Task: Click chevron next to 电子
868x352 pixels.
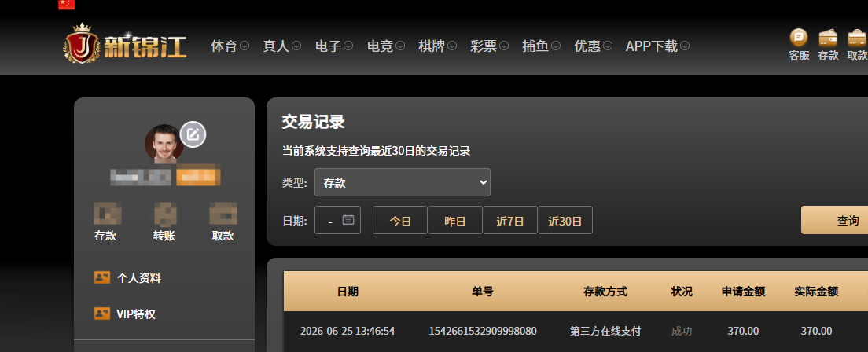Action: (348, 46)
